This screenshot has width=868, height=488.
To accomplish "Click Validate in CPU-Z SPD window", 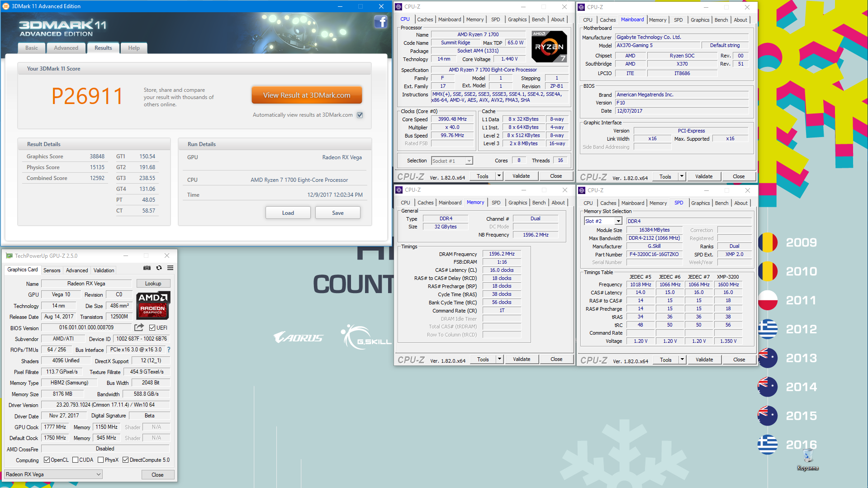I will (x=704, y=360).
